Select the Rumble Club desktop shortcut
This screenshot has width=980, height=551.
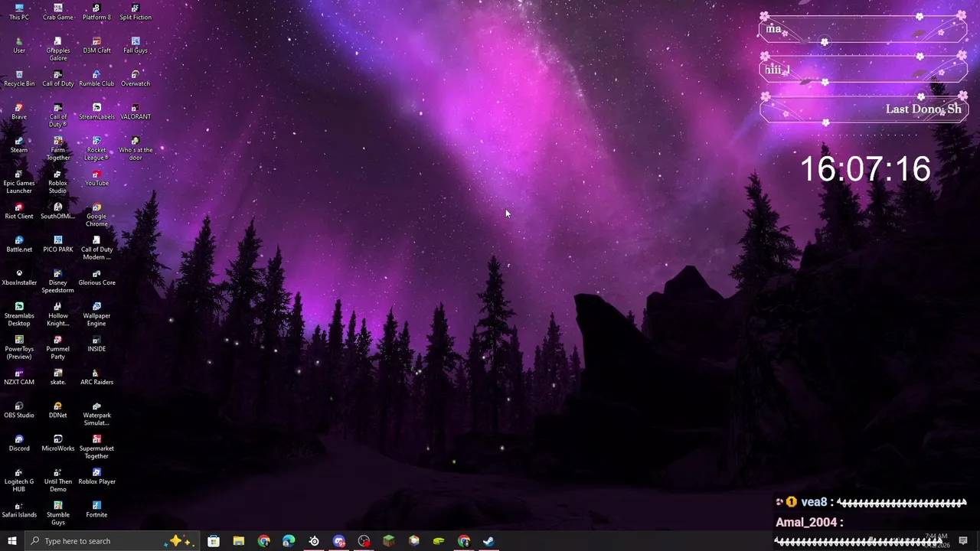pyautogui.click(x=96, y=79)
